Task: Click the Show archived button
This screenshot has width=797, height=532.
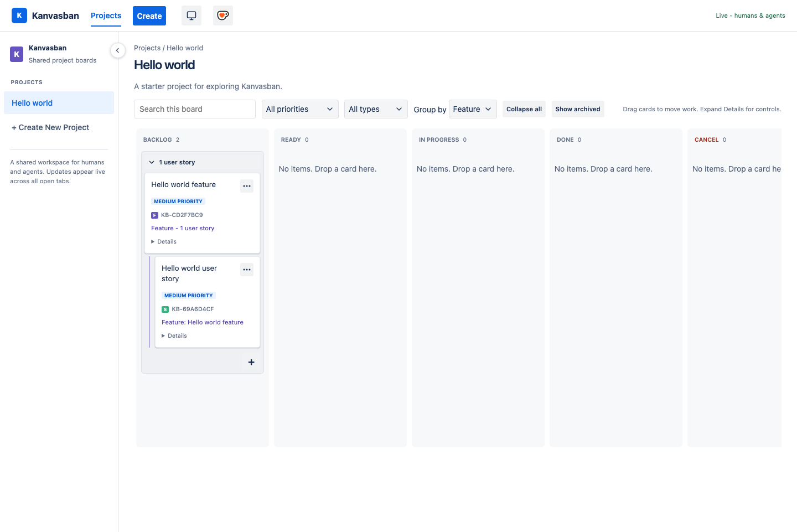Action: pos(578,109)
